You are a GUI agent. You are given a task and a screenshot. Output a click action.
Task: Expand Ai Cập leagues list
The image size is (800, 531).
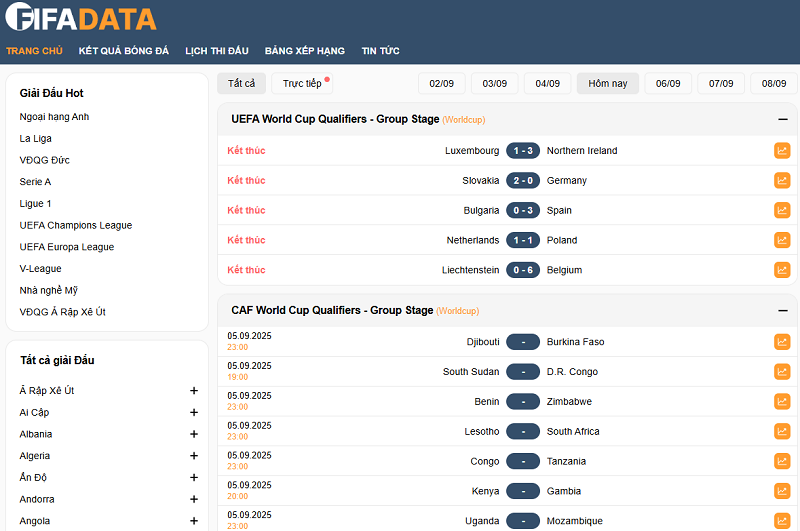click(194, 412)
